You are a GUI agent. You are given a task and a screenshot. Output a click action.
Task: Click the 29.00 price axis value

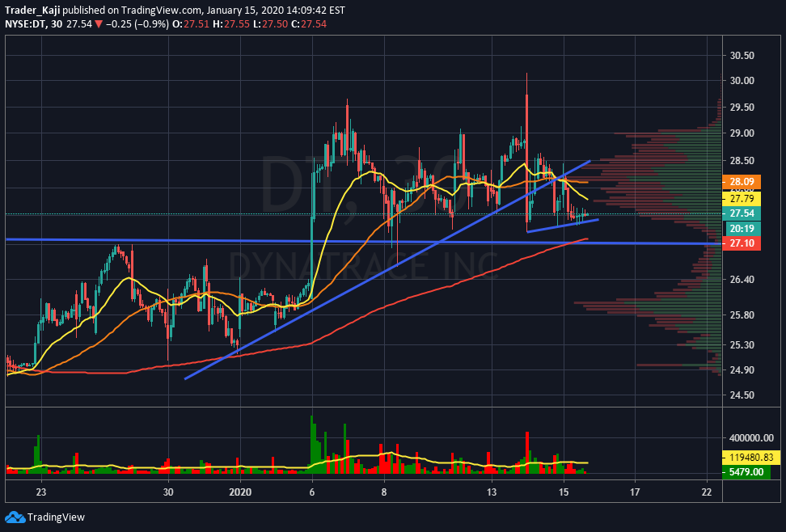(x=742, y=133)
